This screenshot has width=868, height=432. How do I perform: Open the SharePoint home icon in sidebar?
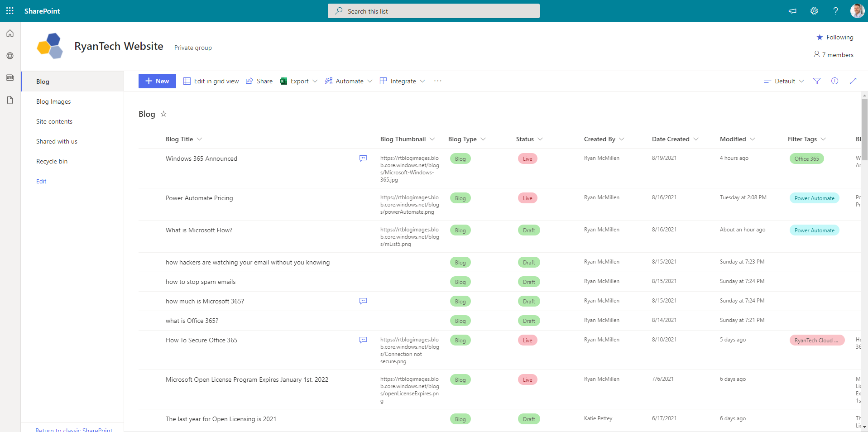tap(10, 34)
